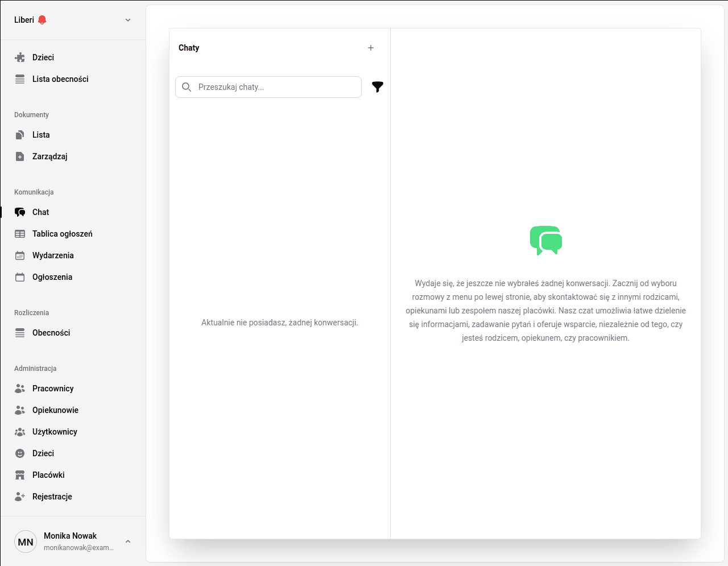Open Użytkownicy management page
This screenshot has height=566, width=728.
click(55, 432)
